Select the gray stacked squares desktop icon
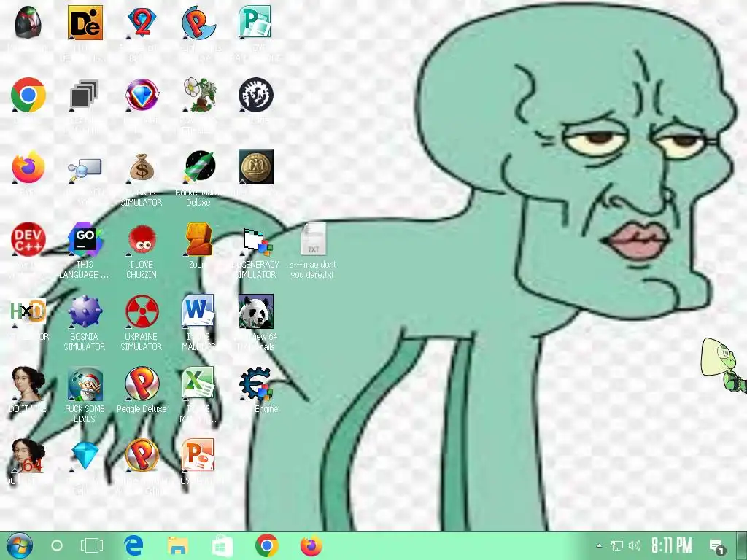 click(x=85, y=95)
